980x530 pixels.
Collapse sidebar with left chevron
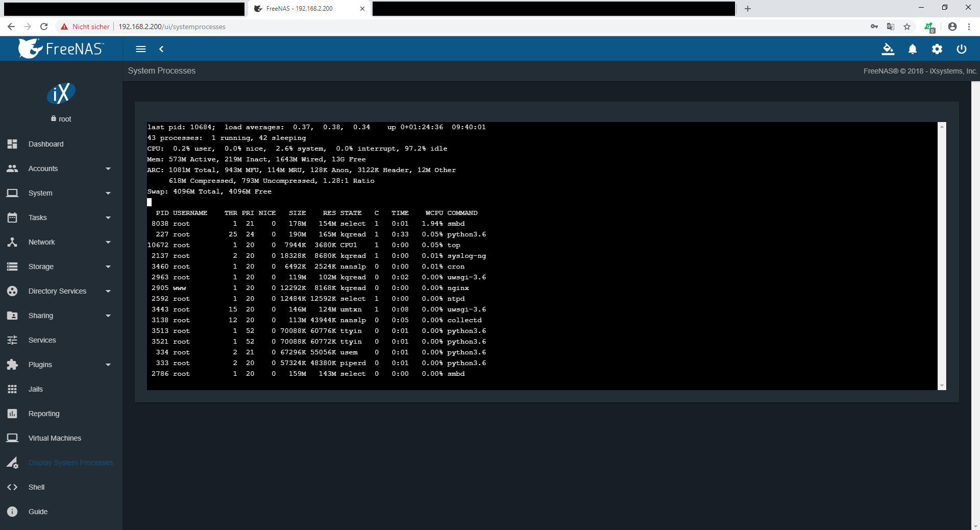[x=161, y=49]
